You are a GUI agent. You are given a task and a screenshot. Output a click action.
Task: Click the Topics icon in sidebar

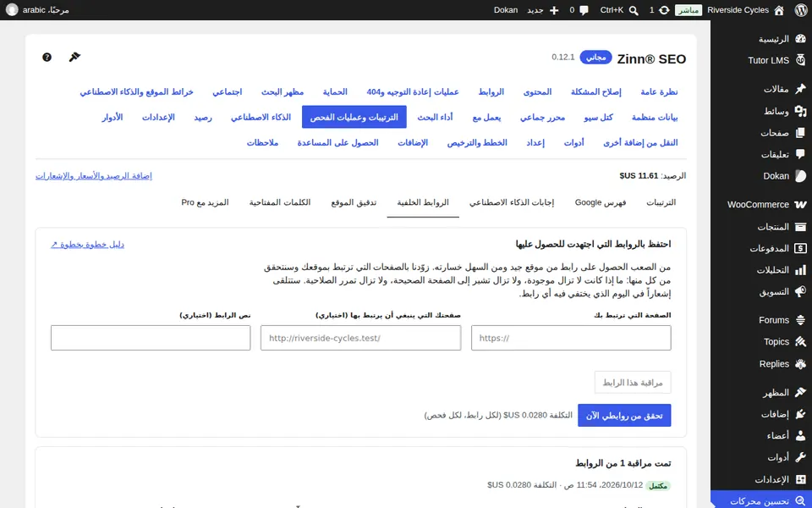click(801, 341)
